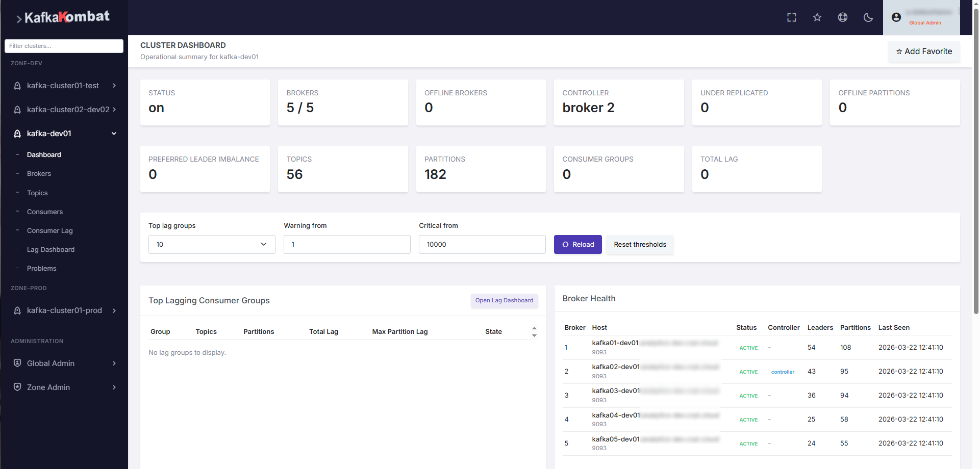Open the Top lag groups dropdown
Viewport: 980px width, 469px height.
click(x=211, y=244)
